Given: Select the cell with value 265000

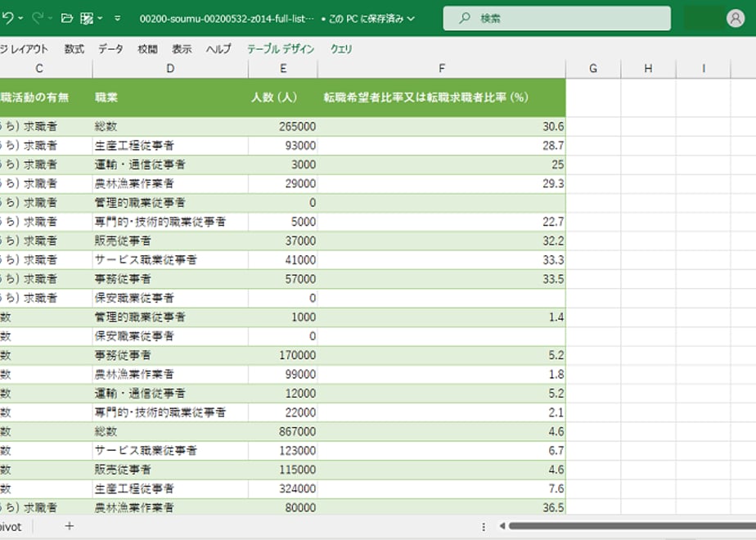Looking at the screenshot, I should (x=283, y=126).
